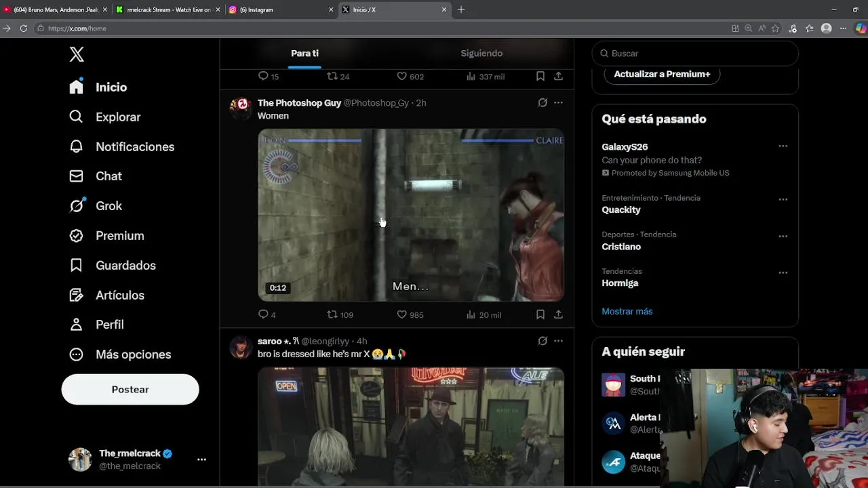Viewport: 868px width, 488px height.
Task: Bookmark The Photoshop Guy post
Action: [540, 314]
